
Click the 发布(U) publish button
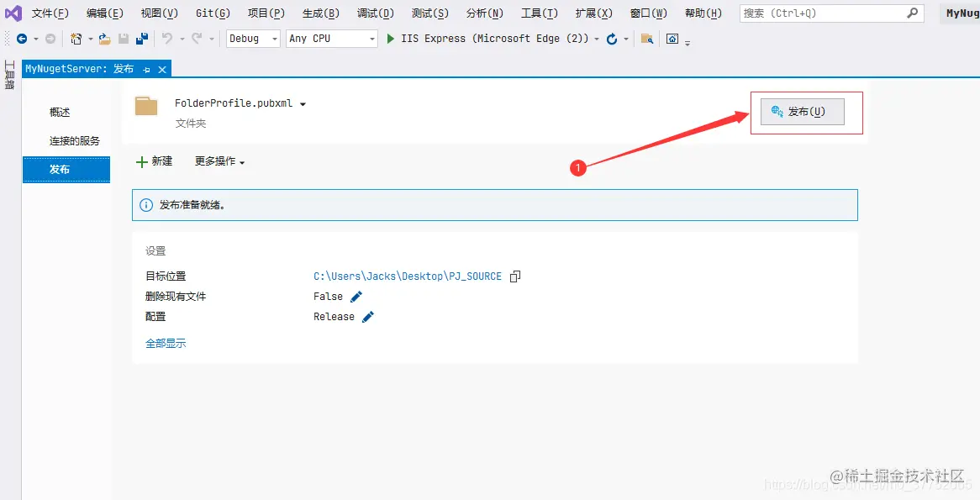click(x=803, y=112)
